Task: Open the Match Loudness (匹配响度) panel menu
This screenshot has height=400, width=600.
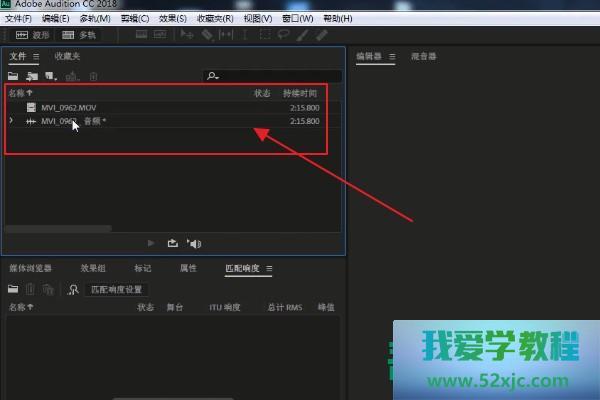Action: (x=269, y=268)
